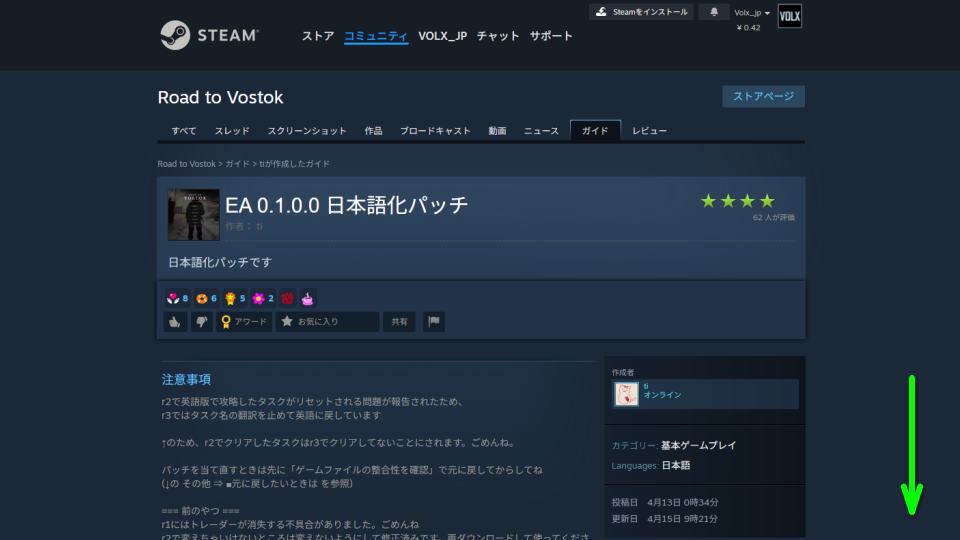
Task: Open the コミュニティ menu
Action: 375,36
